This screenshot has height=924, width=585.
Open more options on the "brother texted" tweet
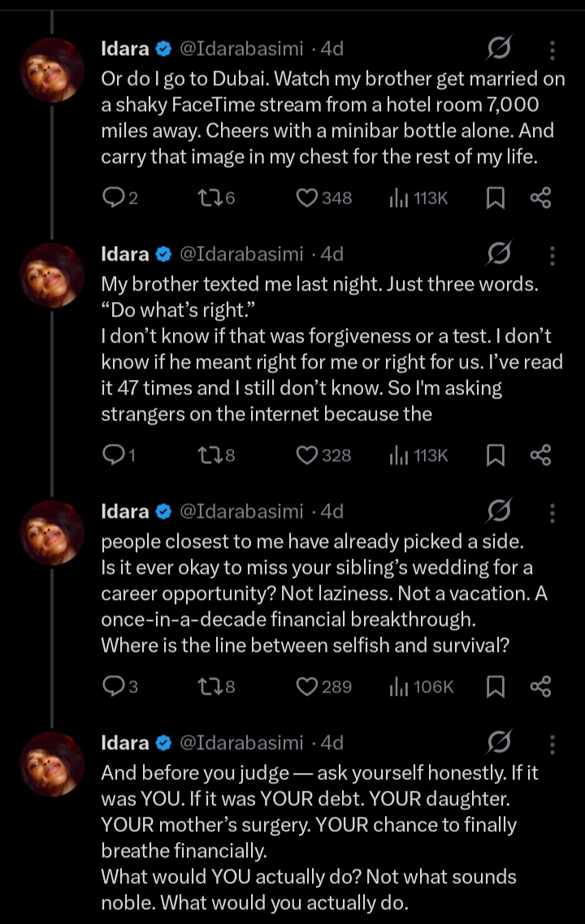[552, 256]
